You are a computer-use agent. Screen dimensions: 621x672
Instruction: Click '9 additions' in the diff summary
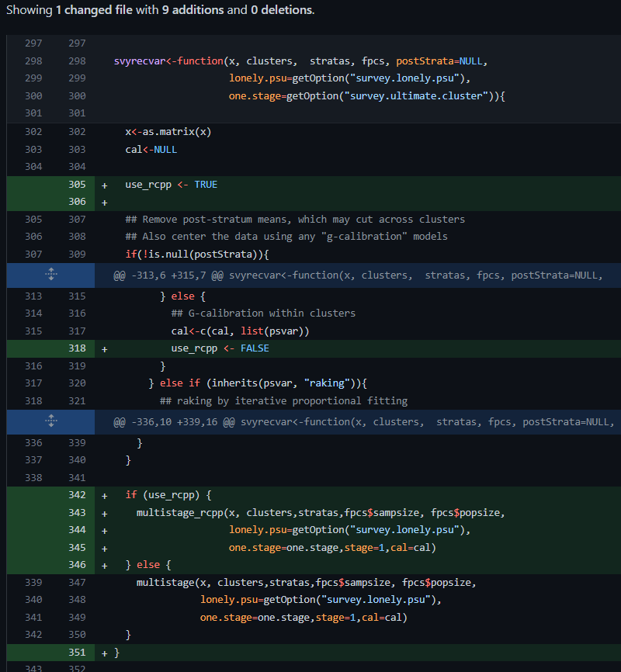pos(193,9)
